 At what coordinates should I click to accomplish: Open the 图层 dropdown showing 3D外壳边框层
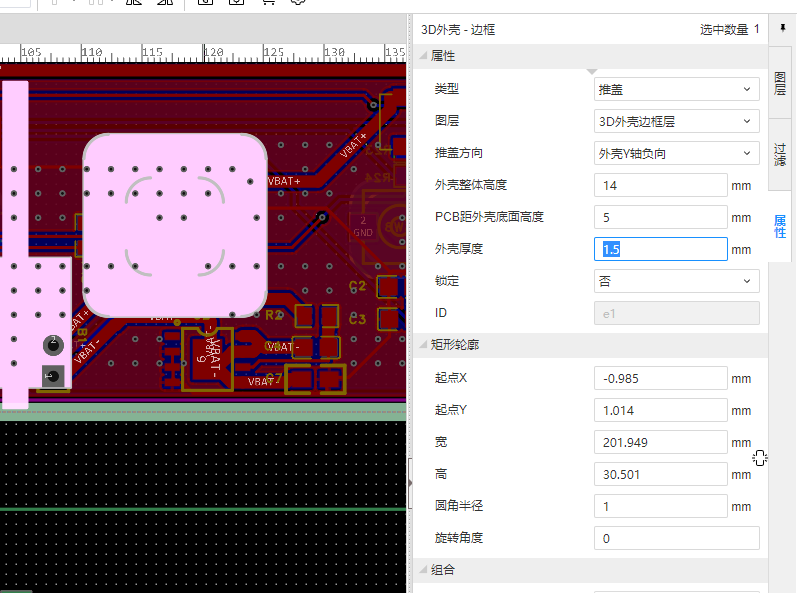[x=676, y=121]
